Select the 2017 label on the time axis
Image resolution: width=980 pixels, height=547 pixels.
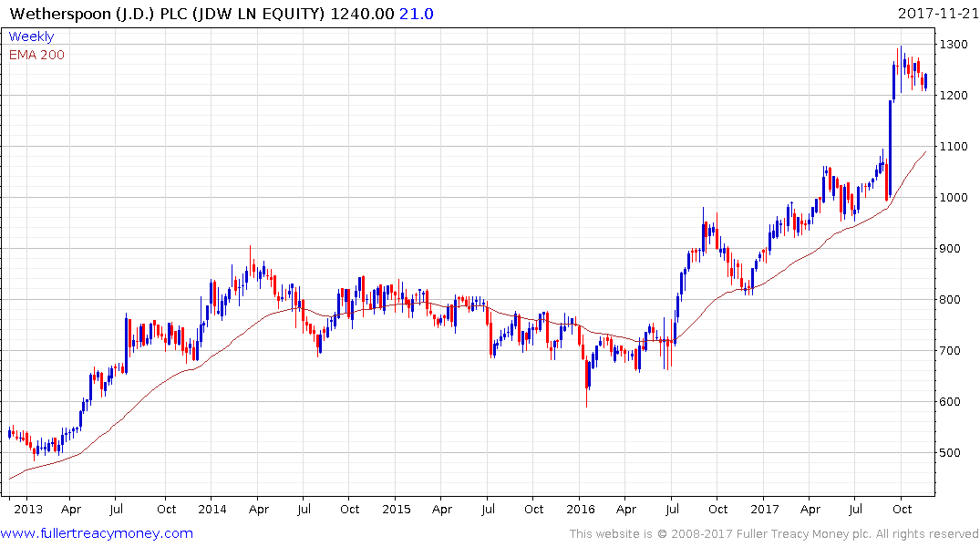764,509
